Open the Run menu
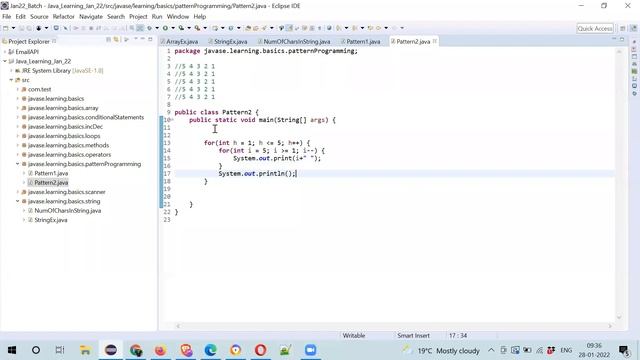Image resolution: width=640 pixels, height=360 pixels. pos(157,17)
